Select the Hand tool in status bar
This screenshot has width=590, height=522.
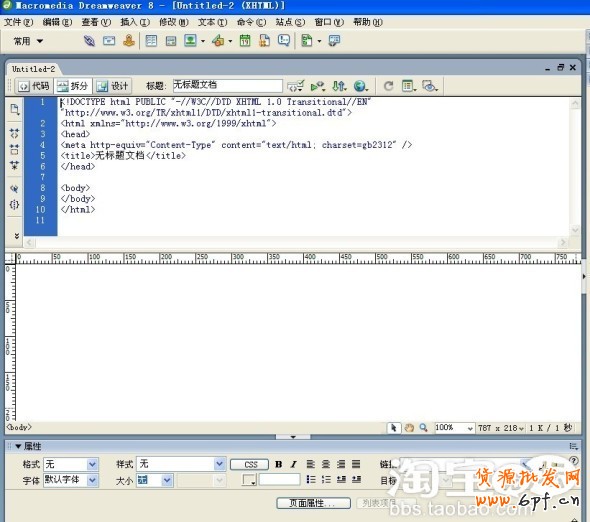(409, 428)
